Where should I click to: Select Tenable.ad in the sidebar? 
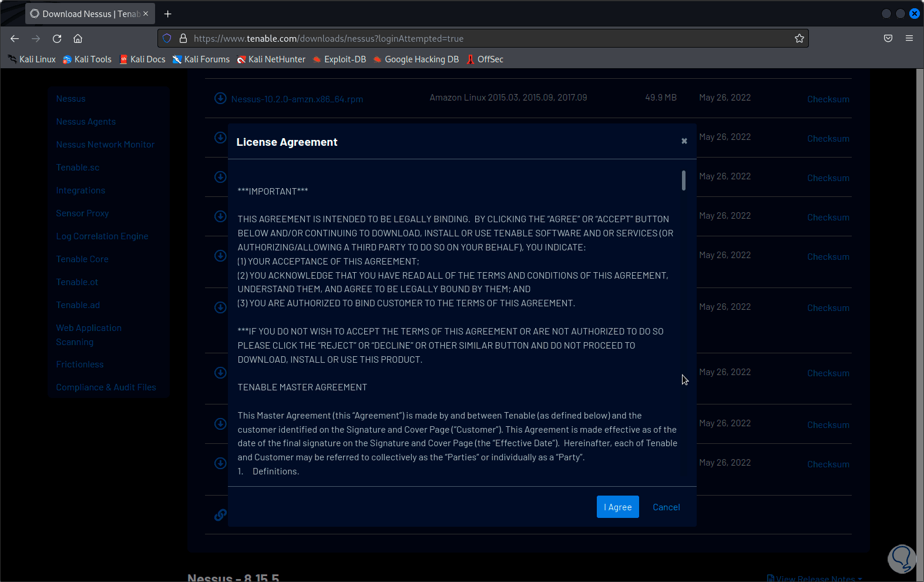point(78,305)
